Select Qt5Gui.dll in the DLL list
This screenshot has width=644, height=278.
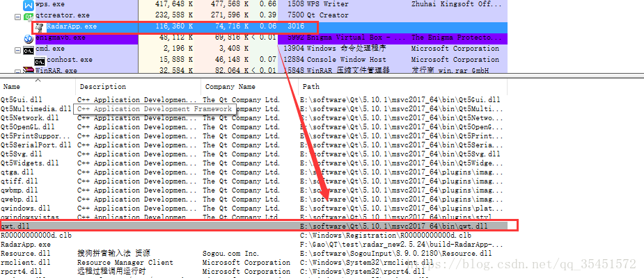point(22,99)
